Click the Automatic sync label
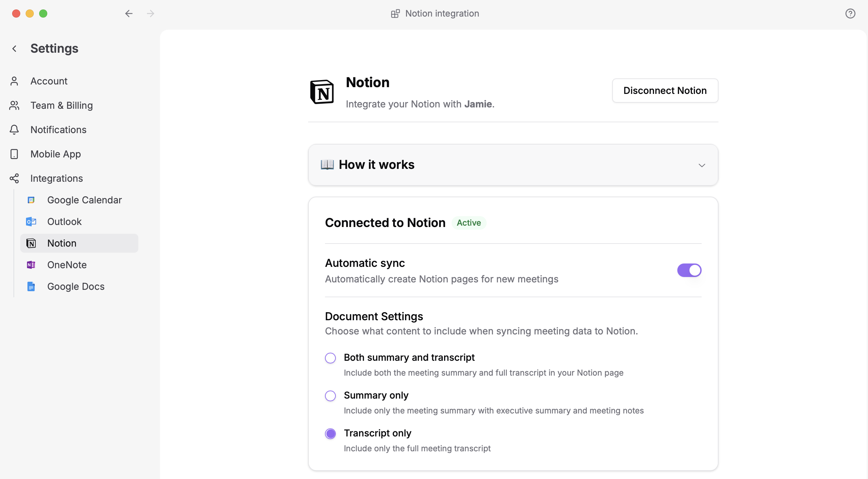Screen dimensions: 868x479 click(x=365, y=263)
